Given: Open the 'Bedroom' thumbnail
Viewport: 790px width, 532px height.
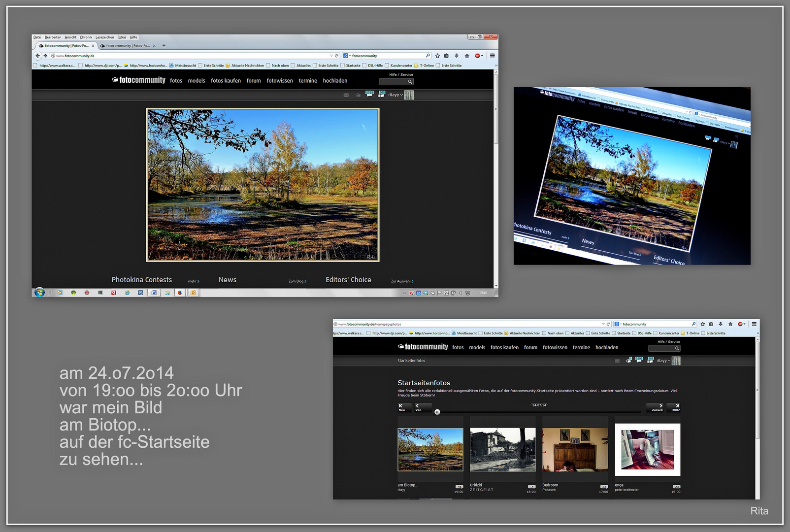Looking at the screenshot, I should [x=575, y=449].
